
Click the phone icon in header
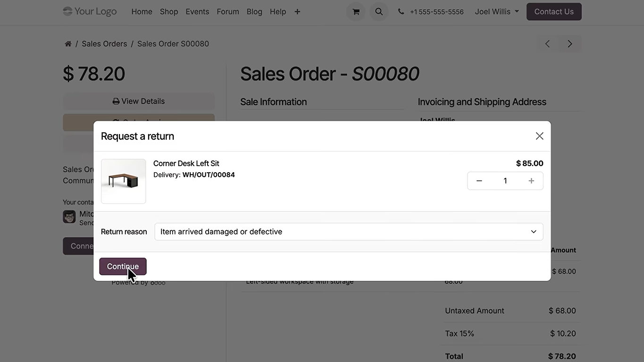pyautogui.click(x=401, y=12)
